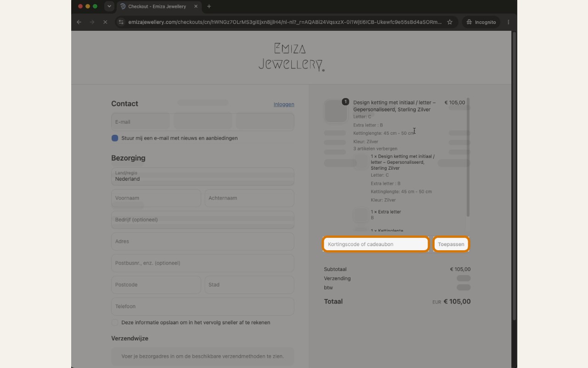Select the Checkout - Emiza Jewellery tab
The width and height of the screenshot is (588, 368).
pyautogui.click(x=159, y=6)
